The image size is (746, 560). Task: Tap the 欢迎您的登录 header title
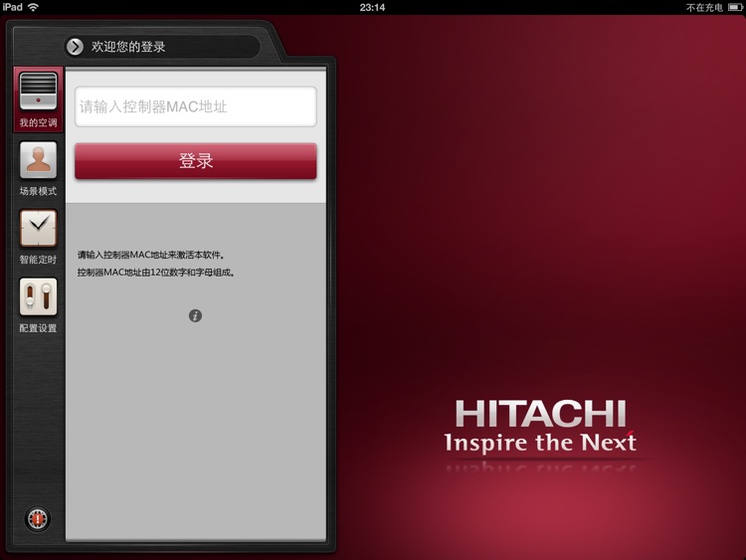pyautogui.click(x=128, y=47)
